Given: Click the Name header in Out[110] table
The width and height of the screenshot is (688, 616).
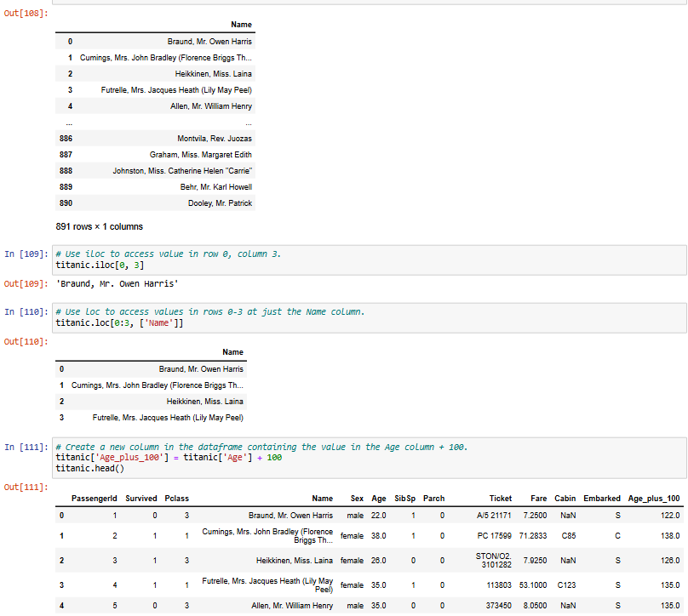Looking at the screenshot, I should click(x=232, y=352).
